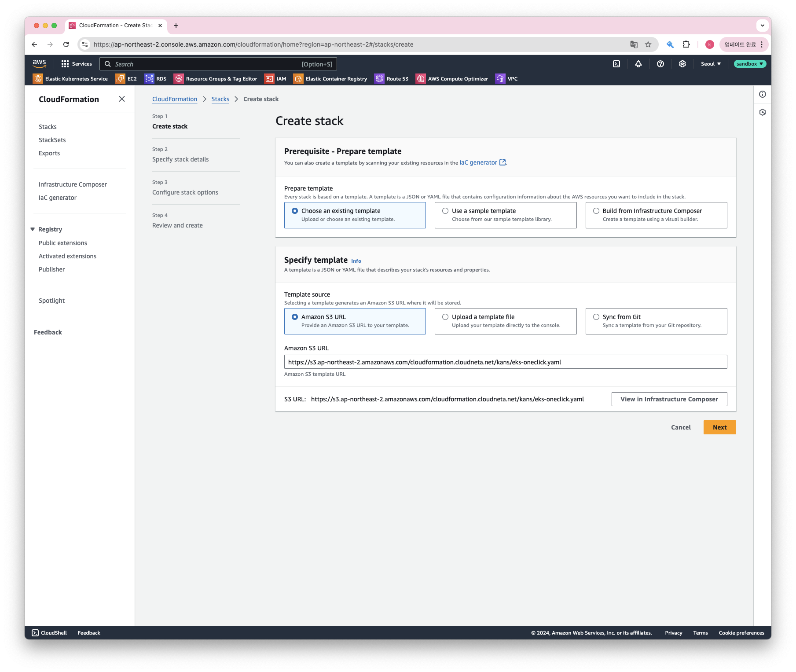Open the VPC shortcut
This screenshot has width=796, height=672.
507,79
